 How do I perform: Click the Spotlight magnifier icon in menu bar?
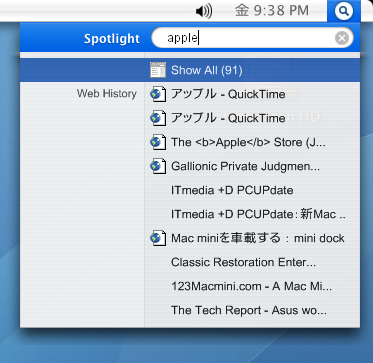(344, 11)
